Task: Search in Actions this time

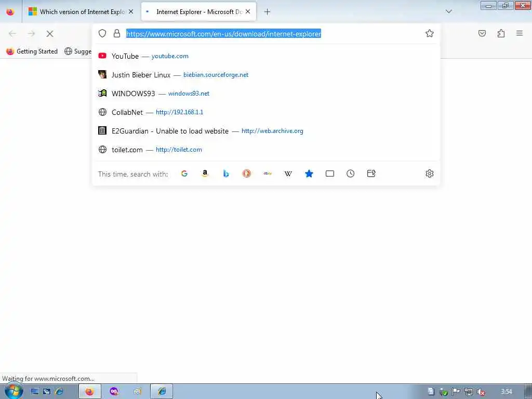Action: point(371,174)
